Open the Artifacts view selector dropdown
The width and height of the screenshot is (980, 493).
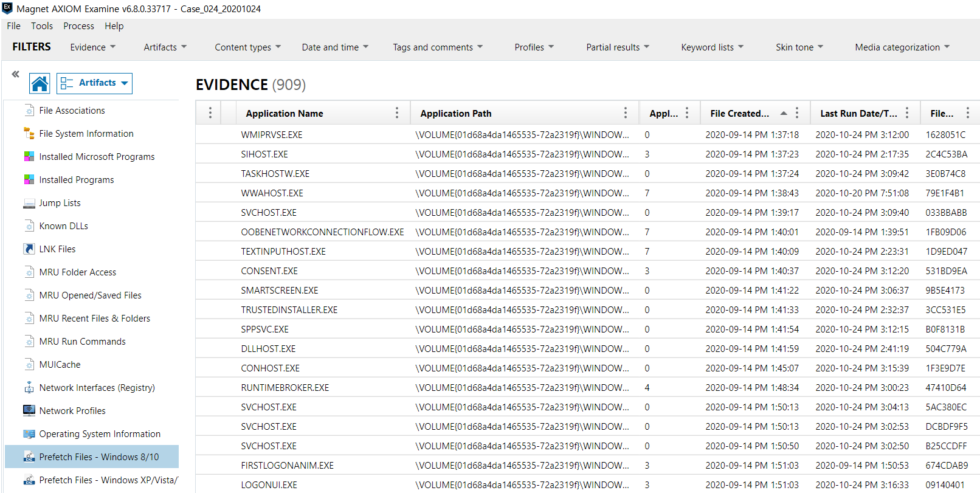[x=94, y=83]
